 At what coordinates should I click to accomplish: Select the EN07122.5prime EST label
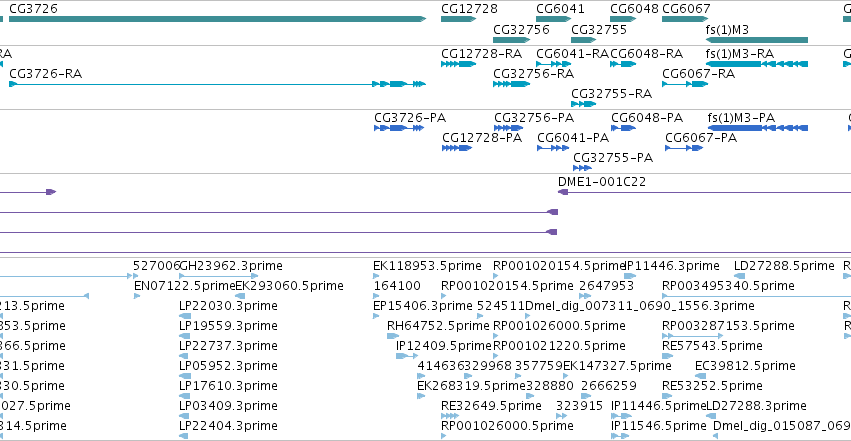tap(185, 286)
